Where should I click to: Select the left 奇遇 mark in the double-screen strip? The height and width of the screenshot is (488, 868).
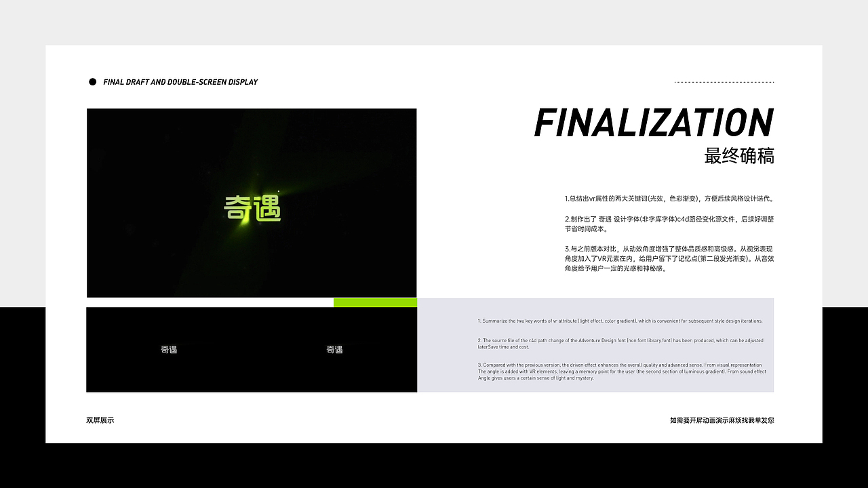[x=169, y=350]
